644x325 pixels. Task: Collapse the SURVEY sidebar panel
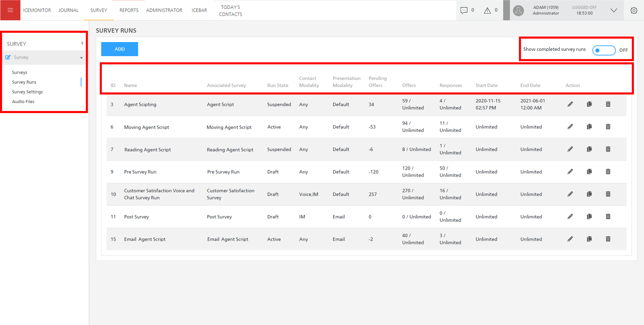[x=82, y=43]
